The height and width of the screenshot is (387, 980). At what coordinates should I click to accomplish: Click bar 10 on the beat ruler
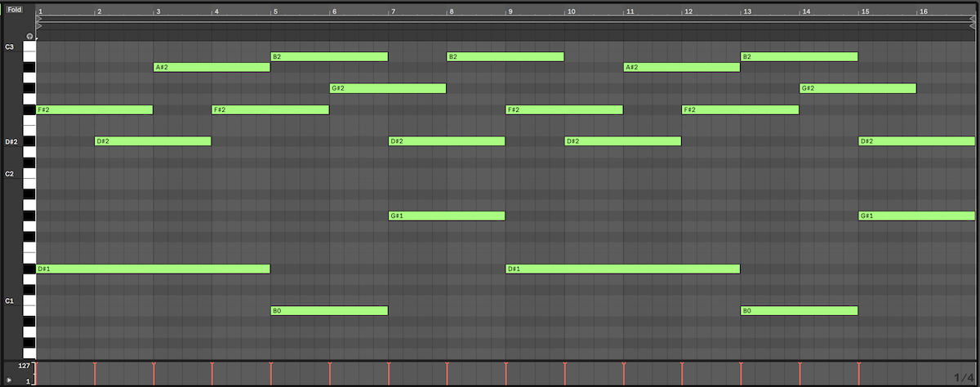click(570, 11)
